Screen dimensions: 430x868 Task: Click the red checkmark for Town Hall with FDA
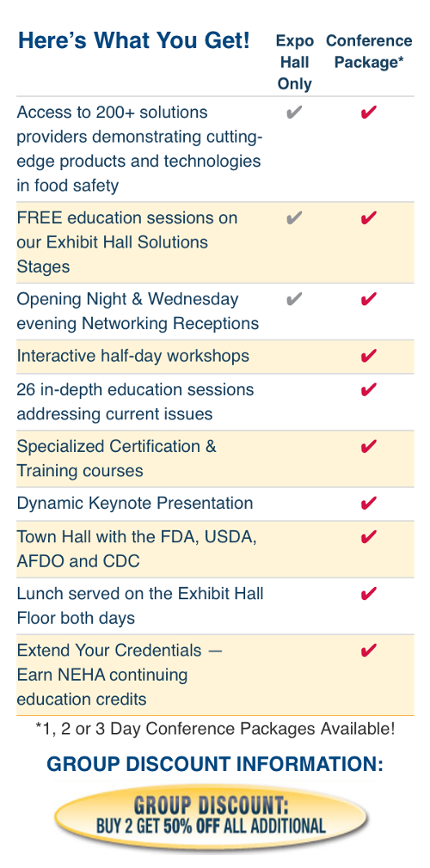(368, 536)
